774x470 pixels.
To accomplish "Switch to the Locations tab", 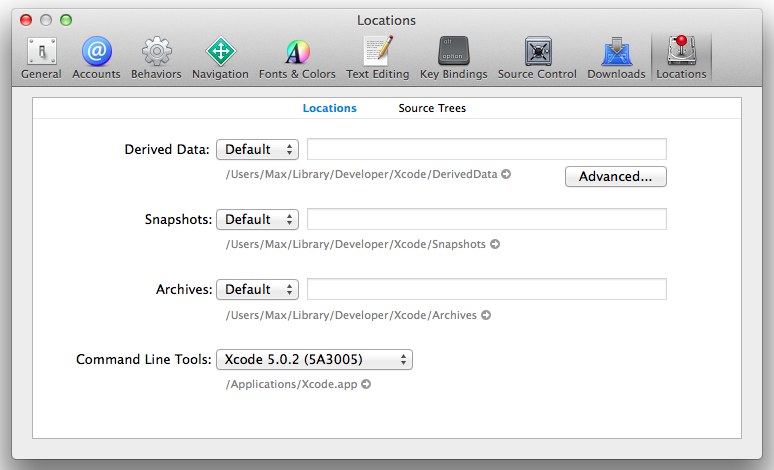I will (329, 108).
